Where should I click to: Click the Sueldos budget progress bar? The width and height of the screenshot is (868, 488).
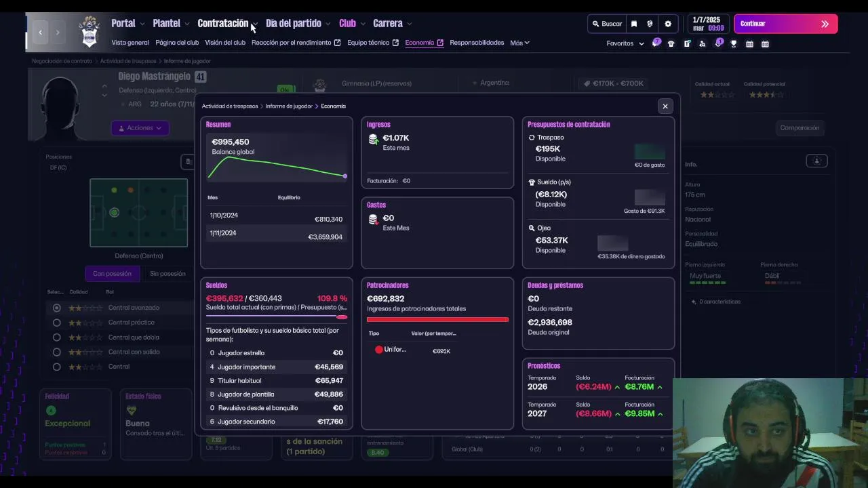point(277,317)
